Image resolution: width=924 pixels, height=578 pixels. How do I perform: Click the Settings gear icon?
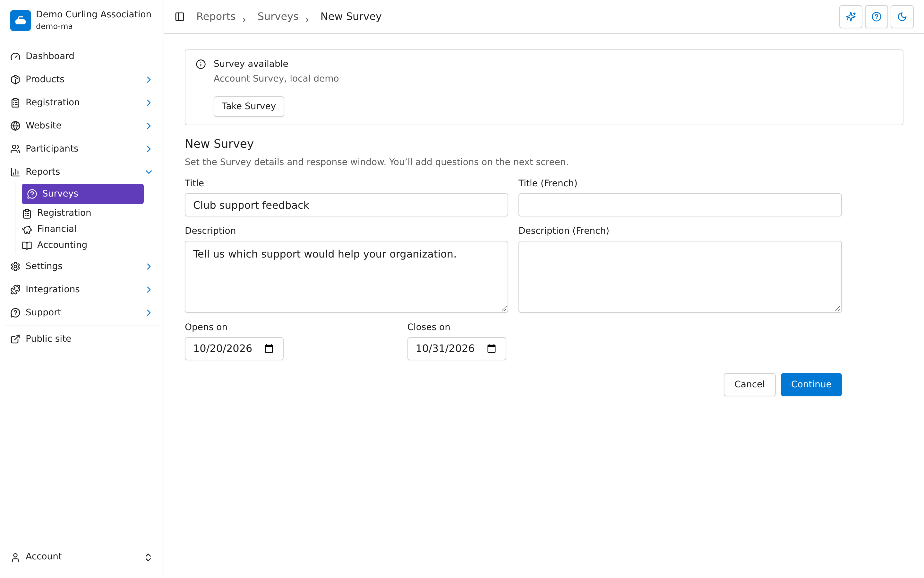(15, 267)
